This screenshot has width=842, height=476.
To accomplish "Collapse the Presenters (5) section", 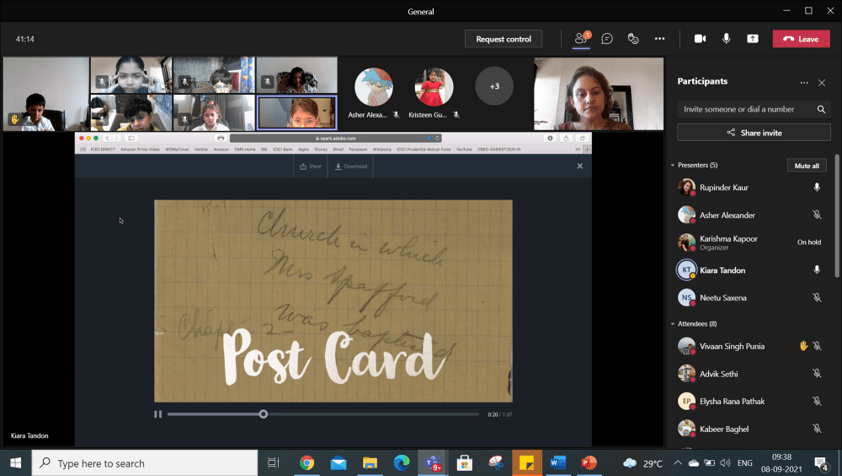I will pyautogui.click(x=673, y=165).
